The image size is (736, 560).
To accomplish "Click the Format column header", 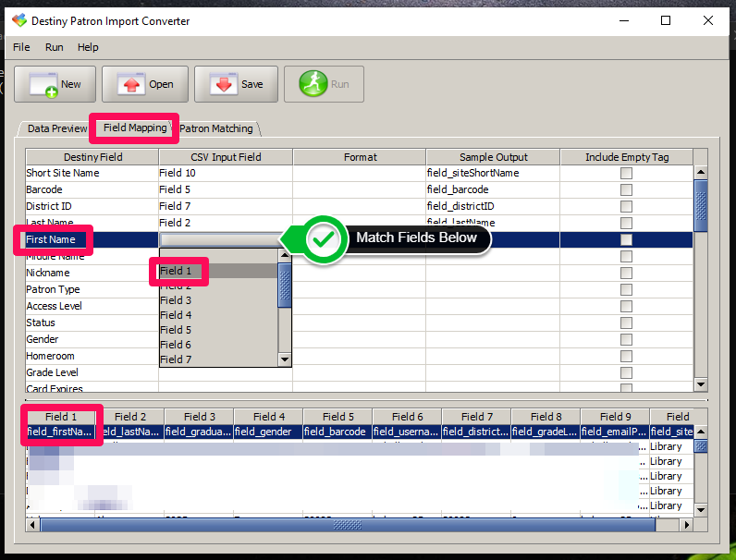I will pyautogui.click(x=360, y=157).
